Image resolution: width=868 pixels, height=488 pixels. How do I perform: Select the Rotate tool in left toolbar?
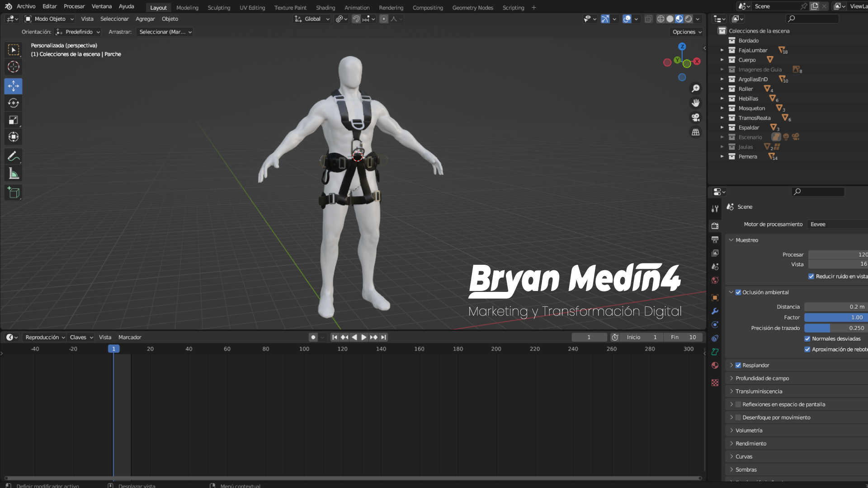pos(13,103)
